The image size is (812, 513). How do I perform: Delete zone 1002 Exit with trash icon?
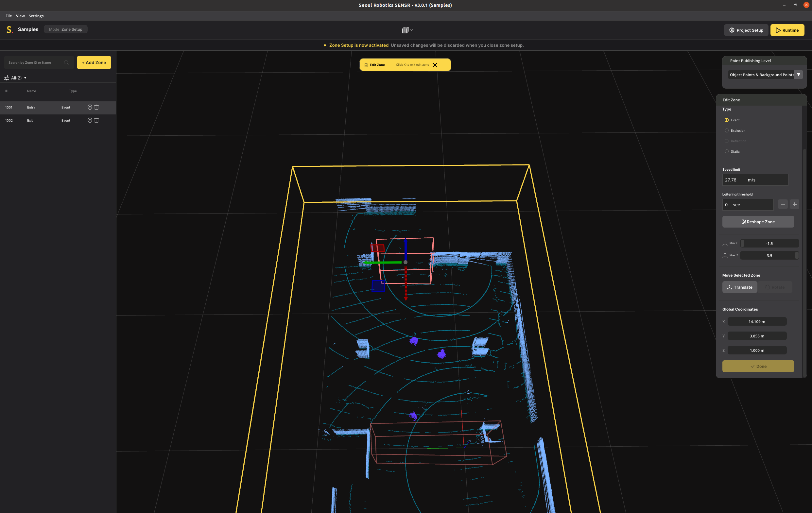96,120
